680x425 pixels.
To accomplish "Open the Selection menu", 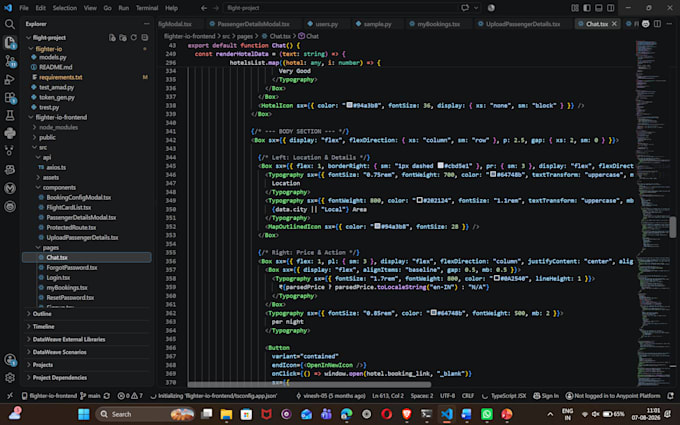I will pyautogui.click(x=65, y=8).
